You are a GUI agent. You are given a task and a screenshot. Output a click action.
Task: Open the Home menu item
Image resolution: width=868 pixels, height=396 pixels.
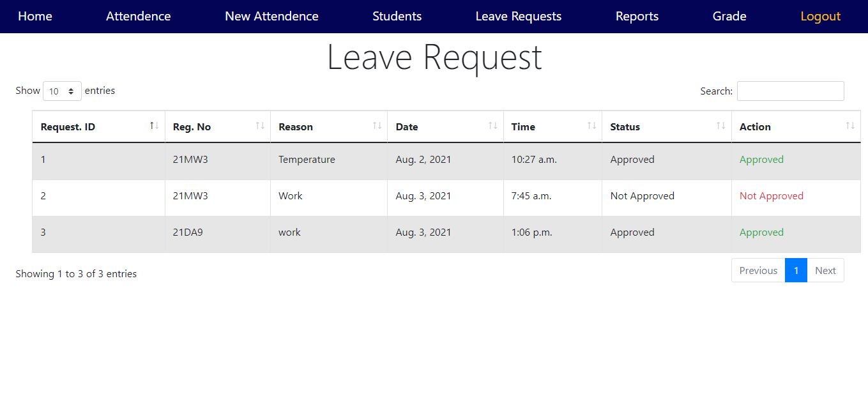pyautogui.click(x=35, y=17)
